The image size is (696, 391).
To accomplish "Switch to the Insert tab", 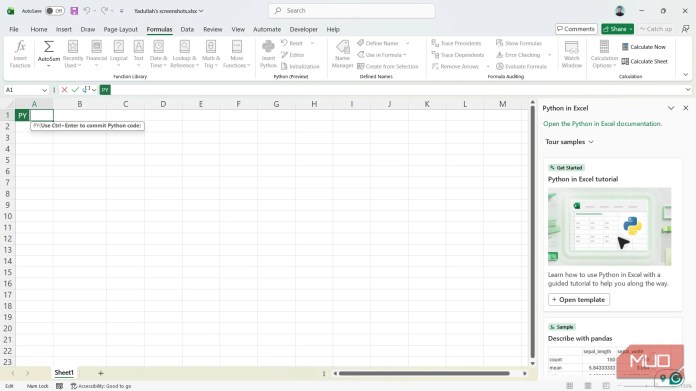I will (63, 29).
